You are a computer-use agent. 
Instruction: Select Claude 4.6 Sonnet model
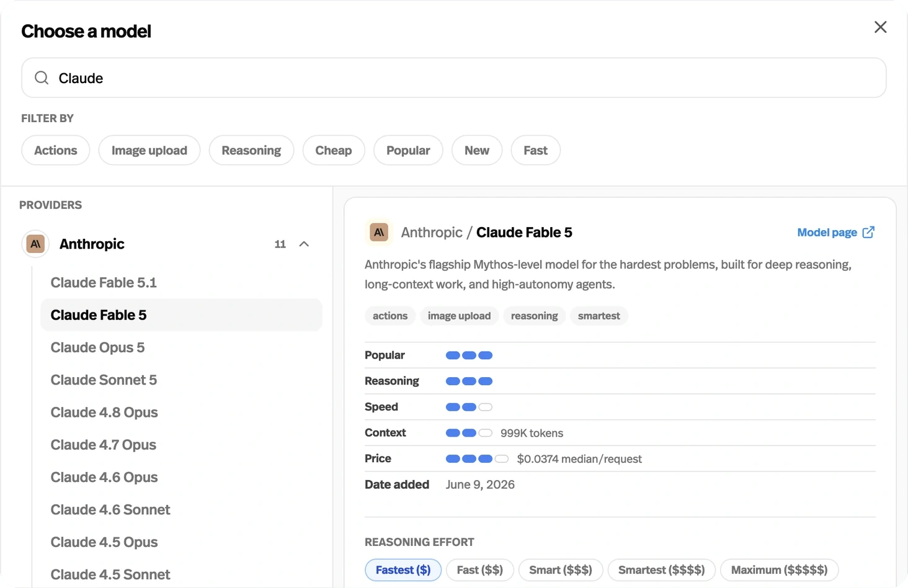(181, 509)
